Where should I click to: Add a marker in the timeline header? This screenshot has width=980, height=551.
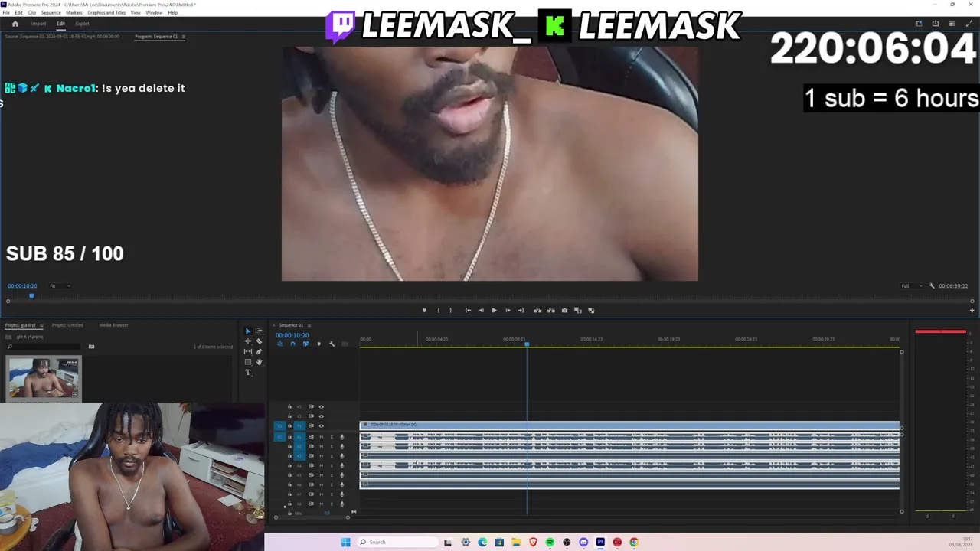[318, 344]
